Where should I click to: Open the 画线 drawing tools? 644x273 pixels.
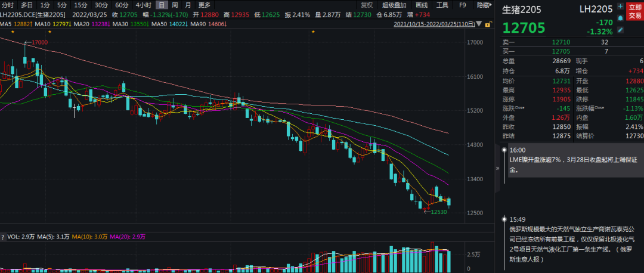(422, 5)
